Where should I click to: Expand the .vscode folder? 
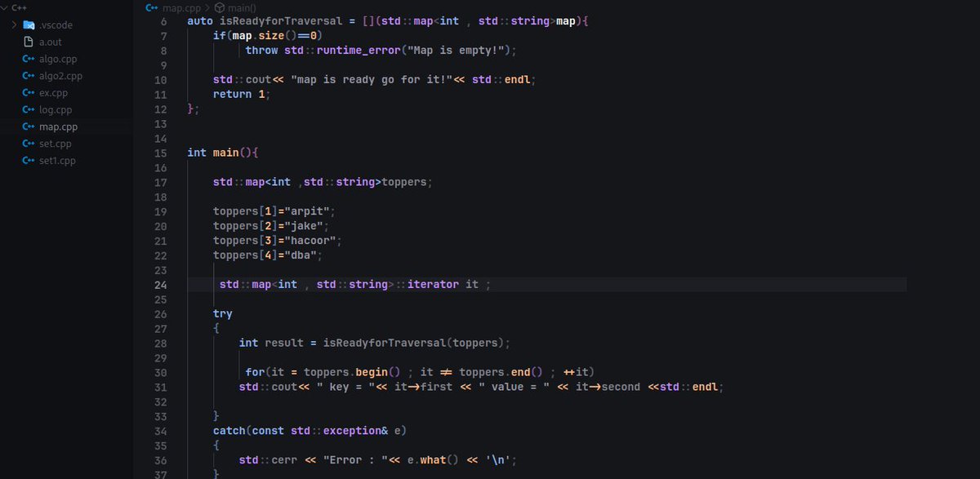[16, 24]
